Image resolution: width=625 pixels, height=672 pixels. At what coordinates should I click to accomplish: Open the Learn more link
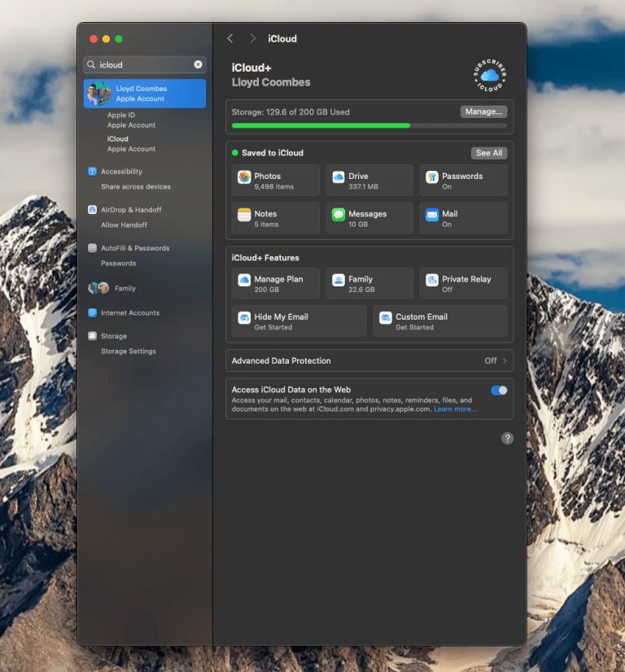pyautogui.click(x=455, y=409)
